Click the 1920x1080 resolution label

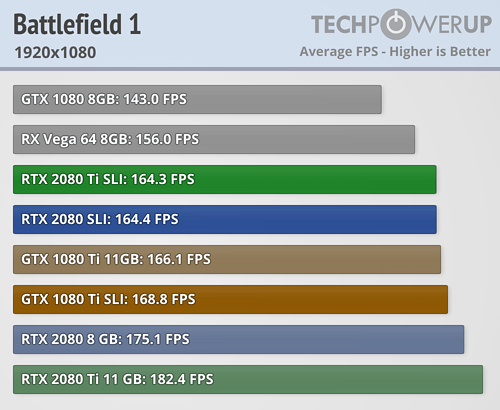[x=55, y=52]
